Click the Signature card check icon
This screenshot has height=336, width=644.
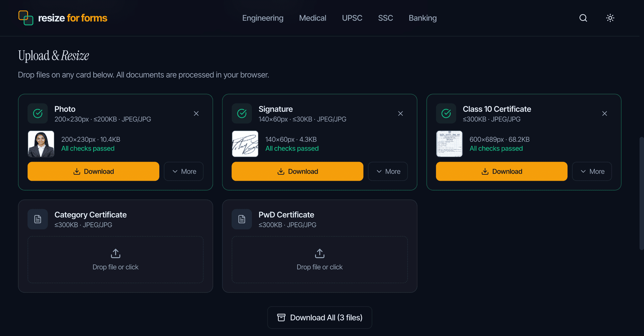coord(242,114)
